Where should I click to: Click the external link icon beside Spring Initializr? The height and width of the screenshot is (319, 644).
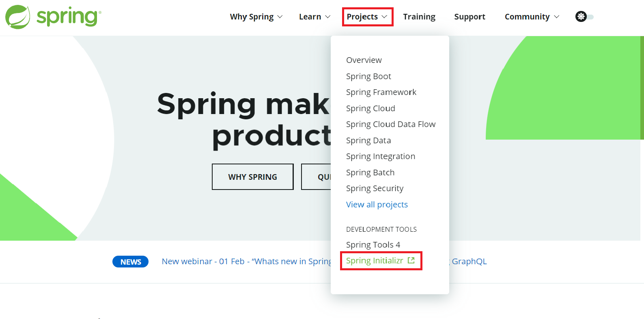click(411, 261)
